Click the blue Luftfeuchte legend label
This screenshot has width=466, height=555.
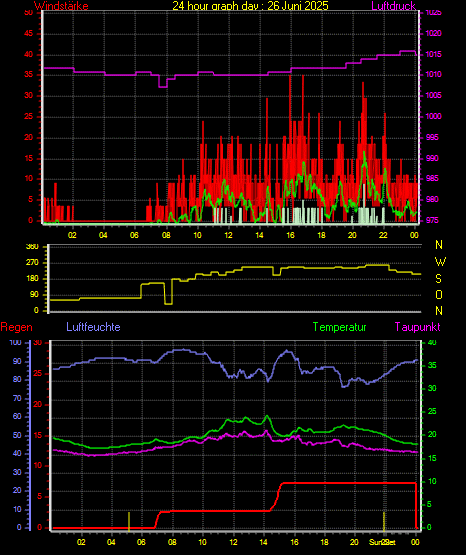pyautogui.click(x=93, y=327)
